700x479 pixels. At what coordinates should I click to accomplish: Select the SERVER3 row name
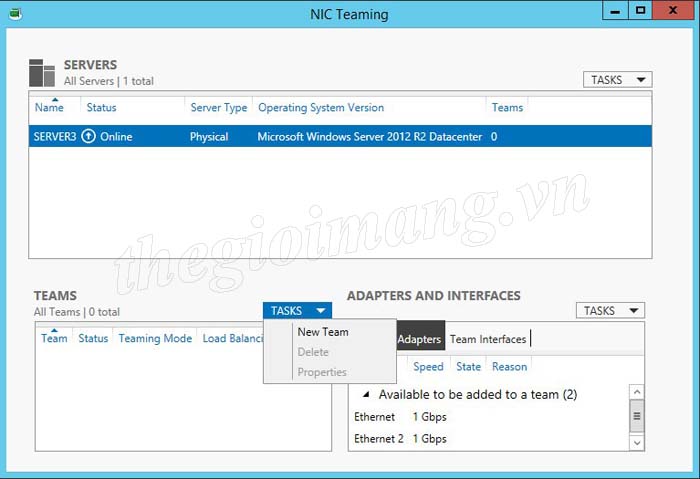pos(55,137)
